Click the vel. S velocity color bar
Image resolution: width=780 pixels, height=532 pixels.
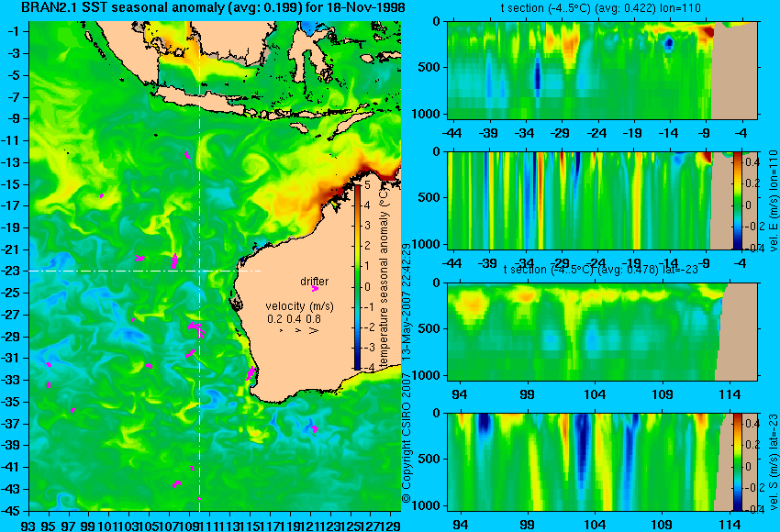point(738,461)
